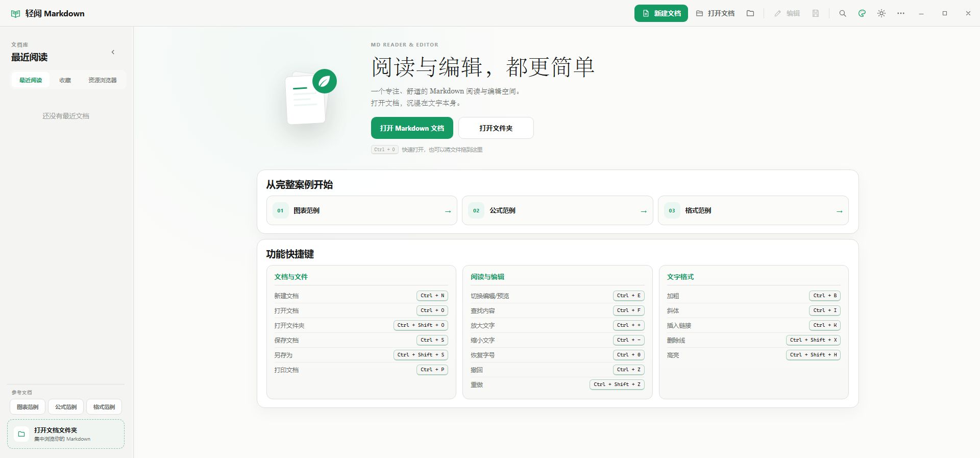Click the 放大文字 row label
The width and height of the screenshot is (980, 458).
click(482, 325)
